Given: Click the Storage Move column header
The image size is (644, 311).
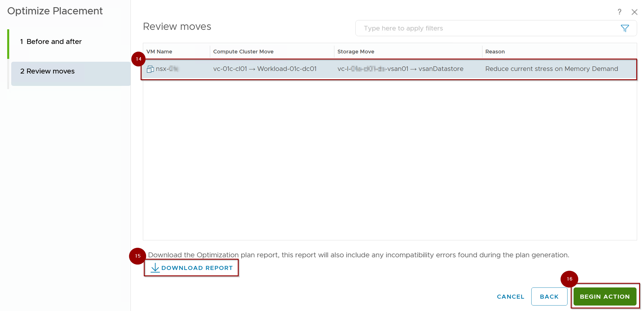Looking at the screenshot, I should pyautogui.click(x=356, y=52).
